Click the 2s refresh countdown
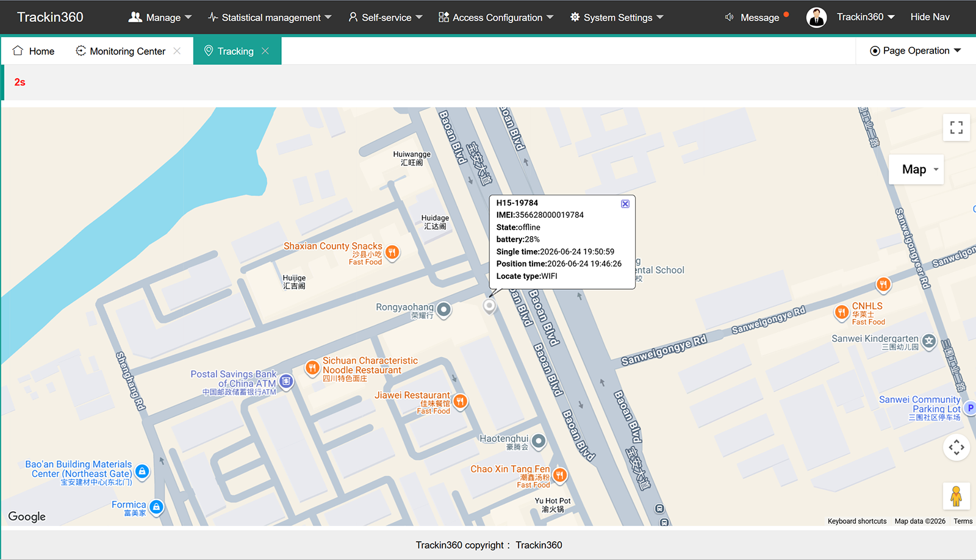Image resolution: width=976 pixels, height=560 pixels. click(20, 82)
